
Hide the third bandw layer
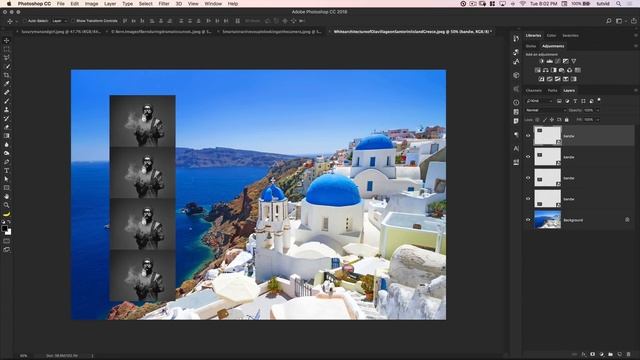click(x=528, y=178)
